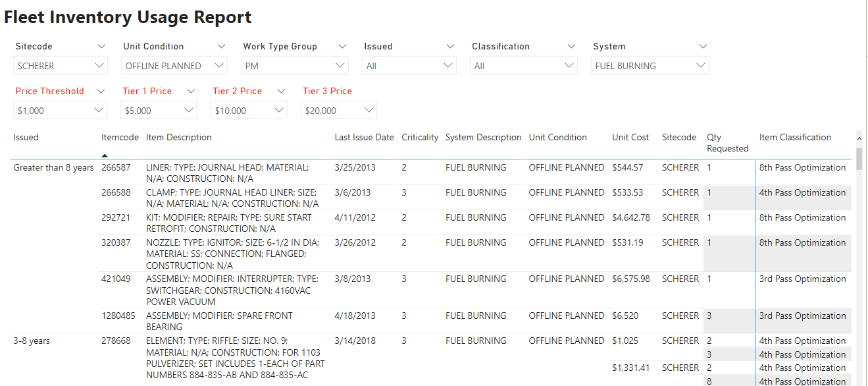Image resolution: width=868 pixels, height=386 pixels.
Task: Select the 3-8 years group cell
Action: tap(32, 341)
